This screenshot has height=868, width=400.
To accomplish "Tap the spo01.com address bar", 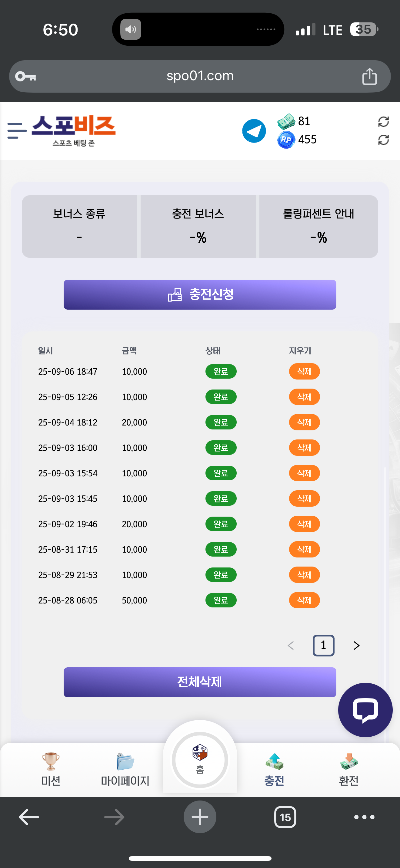I will (200, 76).
